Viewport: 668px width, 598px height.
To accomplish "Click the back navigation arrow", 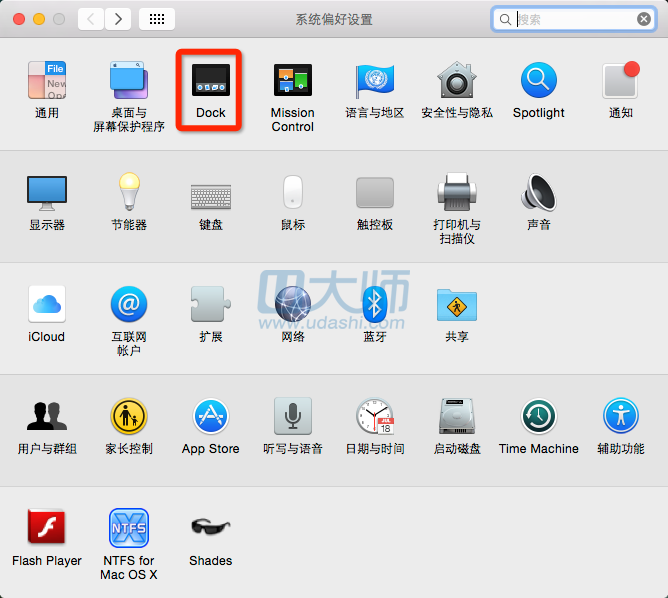I will pyautogui.click(x=91, y=19).
